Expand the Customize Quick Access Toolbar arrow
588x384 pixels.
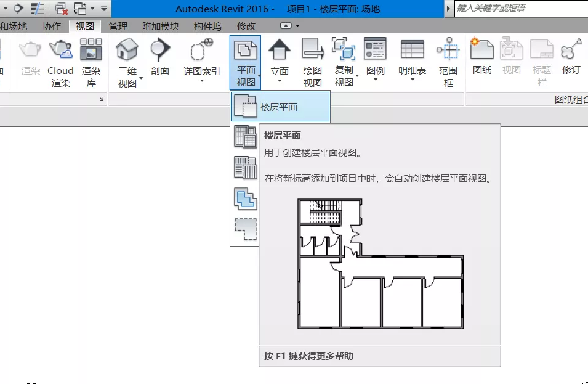pos(104,8)
